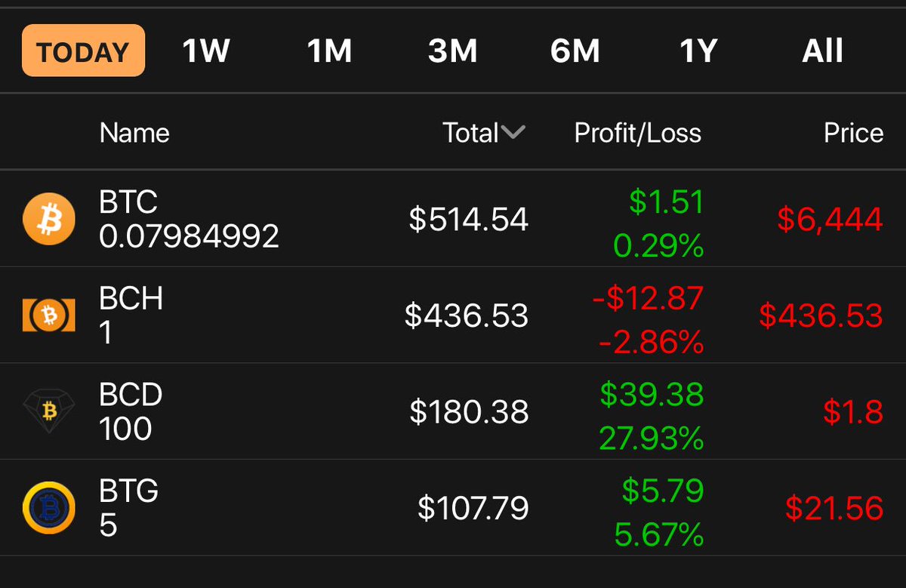Click the BCD change 27.93%

tap(652, 439)
